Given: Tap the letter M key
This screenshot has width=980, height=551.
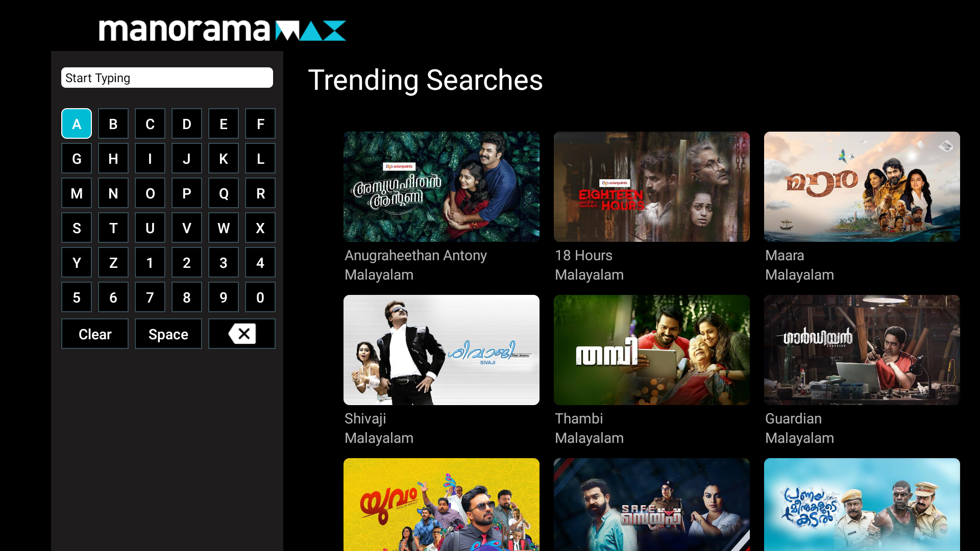Looking at the screenshot, I should pyautogui.click(x=77, y=193).
